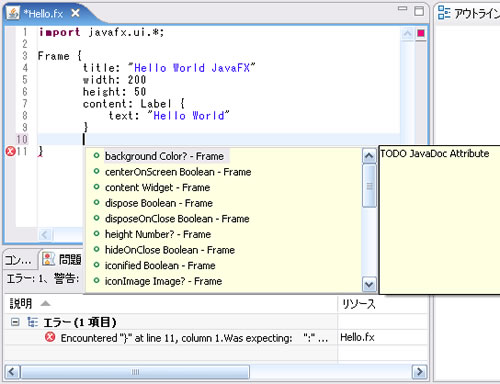Screen dimensions: 500x384
Task: Click line number 10 in the gutter
Action: [x=22, y=139]
